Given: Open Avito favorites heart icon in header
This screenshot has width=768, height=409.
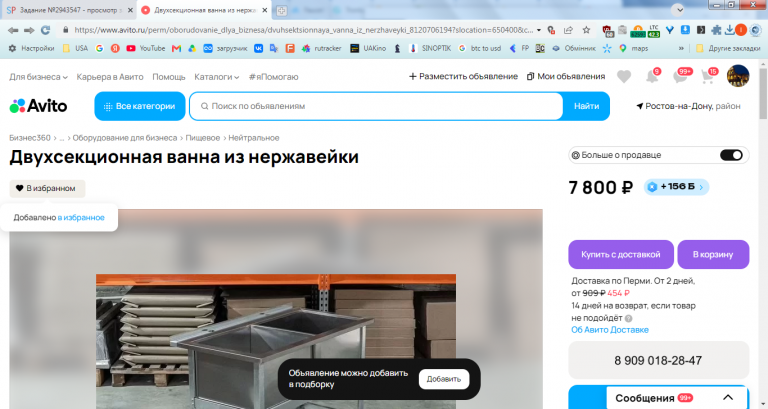Looking at the screenshot, I should point(624,76).
